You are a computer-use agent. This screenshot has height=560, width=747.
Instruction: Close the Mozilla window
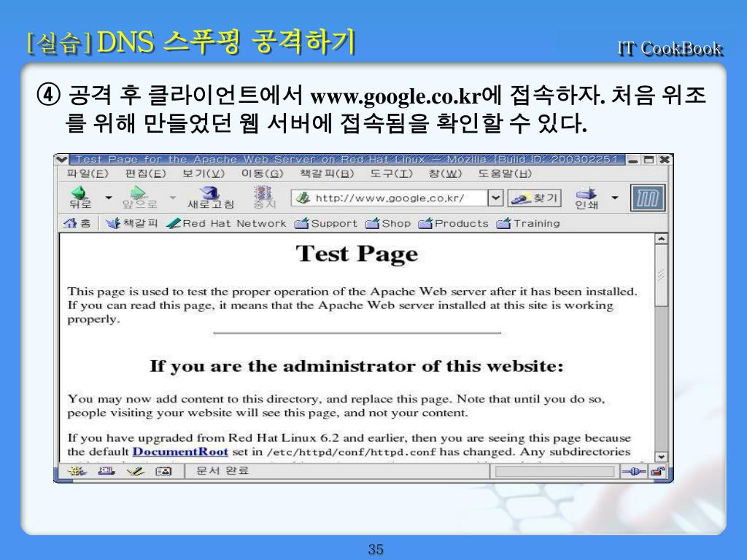click(x=665, y=160)
